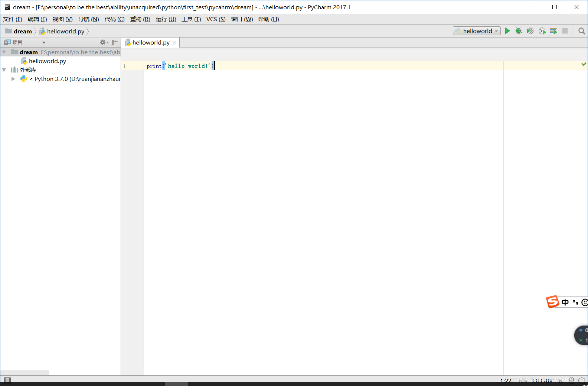The width and height of the screenshot is (588, 386).
Task: Select the 外部库 tree row
Action: click(x=61, y=70)
